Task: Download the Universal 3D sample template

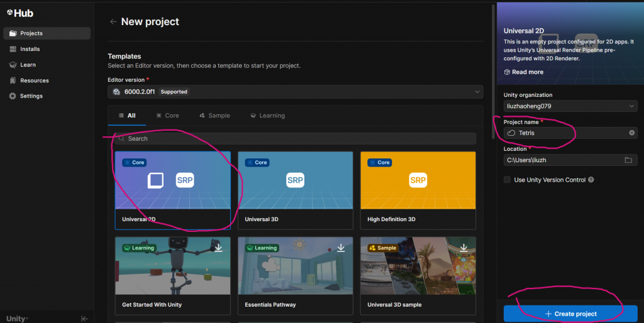Action: 464,248
